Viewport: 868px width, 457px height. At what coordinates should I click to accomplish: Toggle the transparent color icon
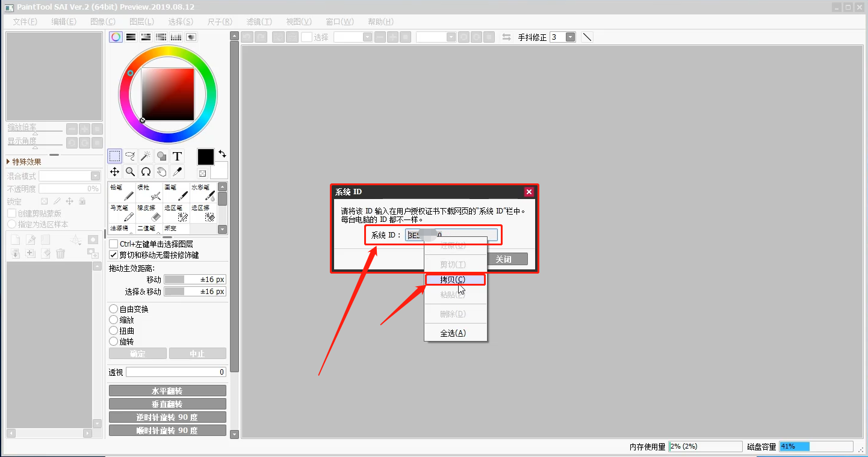pos(202,173)
